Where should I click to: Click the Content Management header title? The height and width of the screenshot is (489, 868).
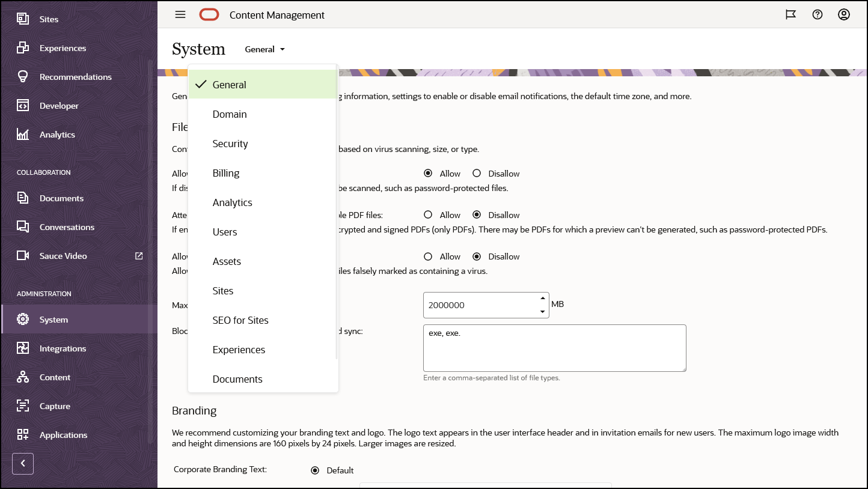tap(277, 15)
